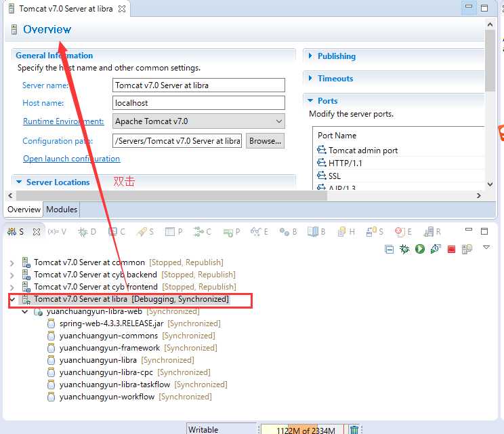Open the Runtime Environment dropdown
This screenshot has height=434, width=504.
[x=278, y=121]
